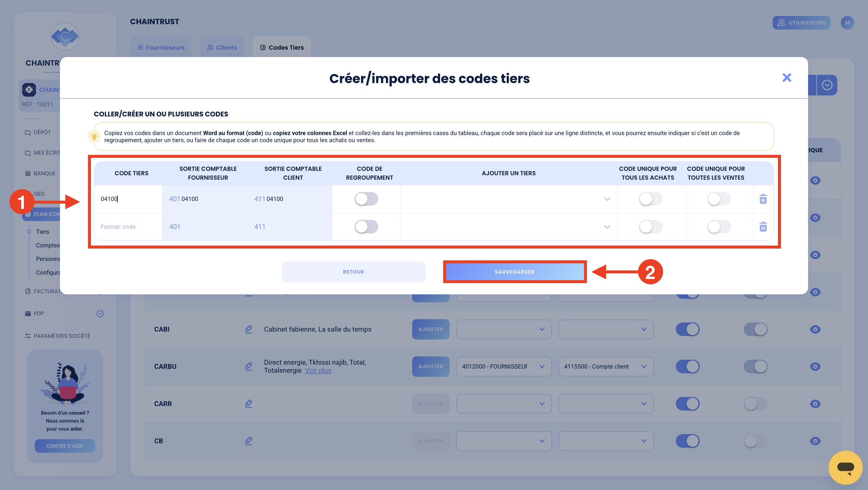The image size is (868, 490).
Task: Switch to the Fournisseurs tab
Action: (x=161, y=47)
